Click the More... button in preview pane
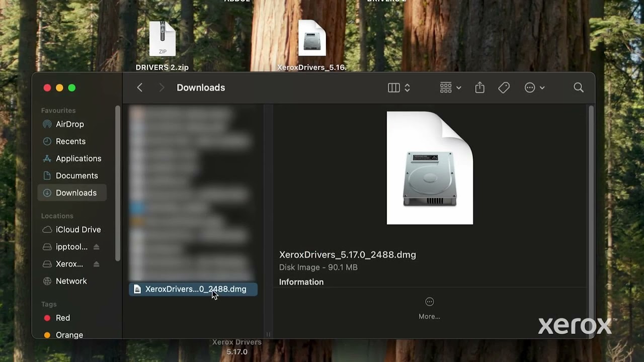 click(x=429, y=308)
